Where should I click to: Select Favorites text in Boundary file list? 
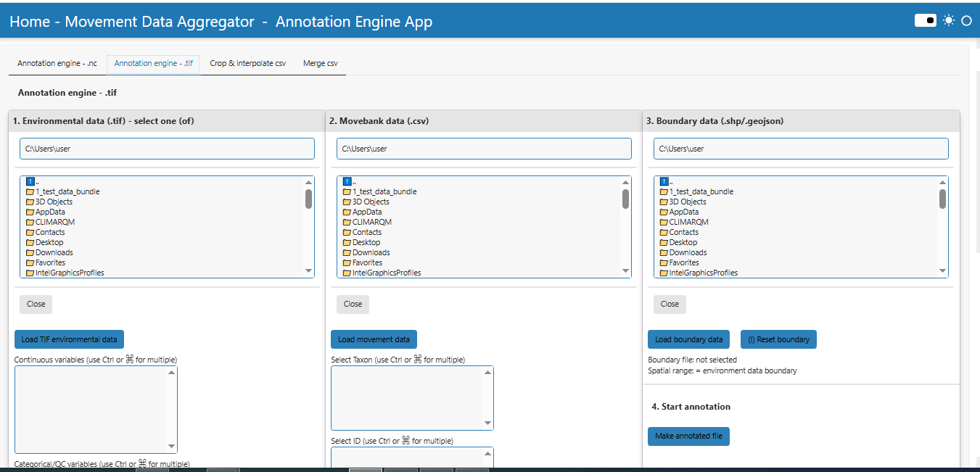click(x=685, y=262)
